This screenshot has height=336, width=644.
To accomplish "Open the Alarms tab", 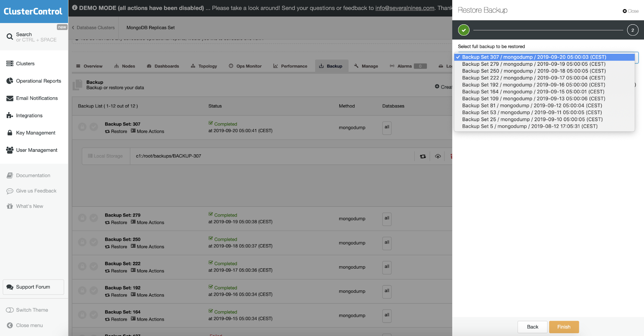I will [408, 66].
